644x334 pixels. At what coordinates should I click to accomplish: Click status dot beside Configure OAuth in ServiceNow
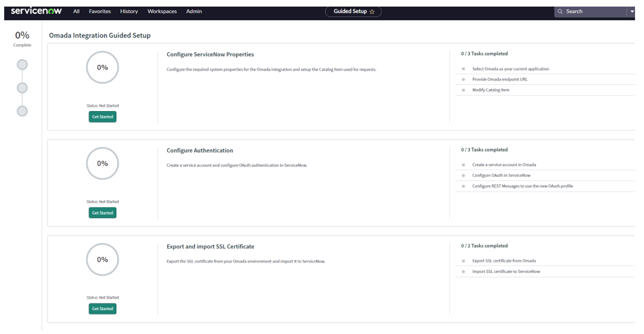464,176
